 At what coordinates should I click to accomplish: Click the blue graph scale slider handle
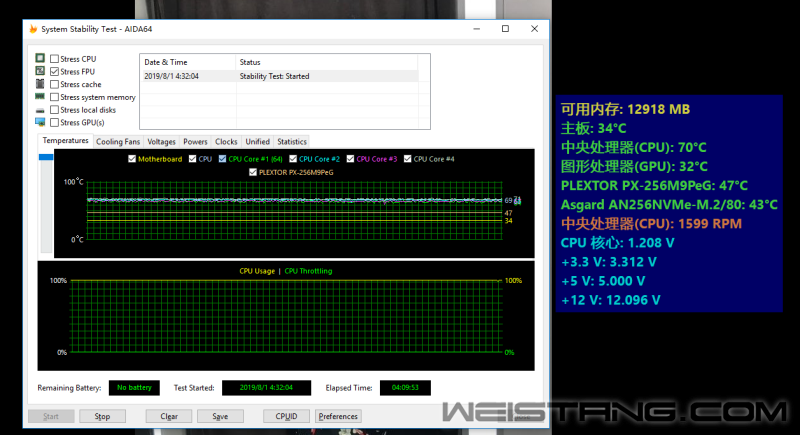[x=44, y=157]
